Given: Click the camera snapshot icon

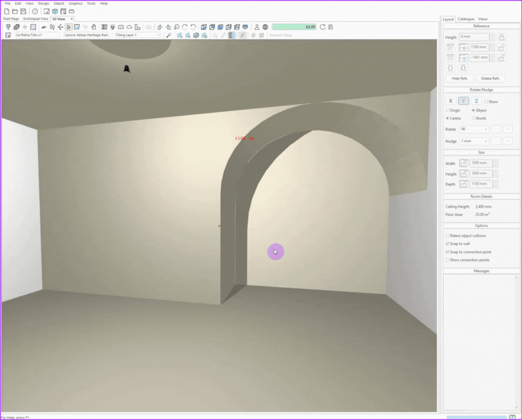Looking at the screenshot, I should (x=121, y=27).
